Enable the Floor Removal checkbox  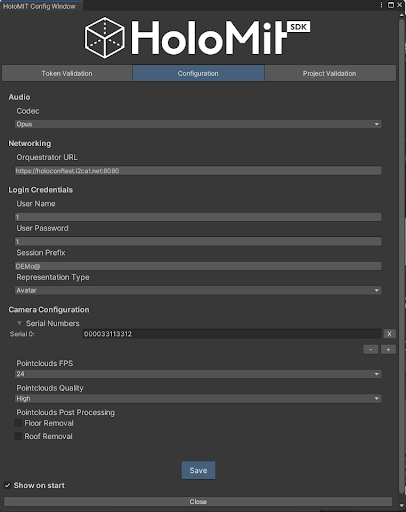tap(18, 423)
